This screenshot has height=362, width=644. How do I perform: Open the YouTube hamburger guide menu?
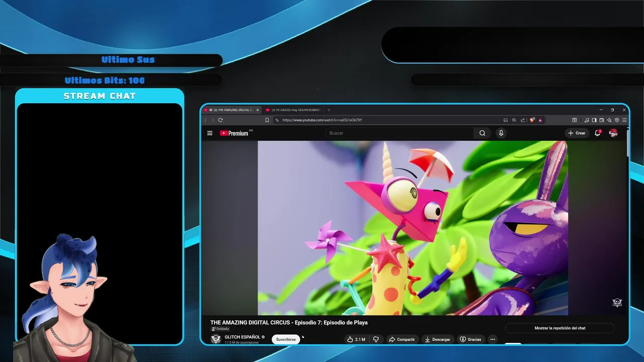[210, 133]
